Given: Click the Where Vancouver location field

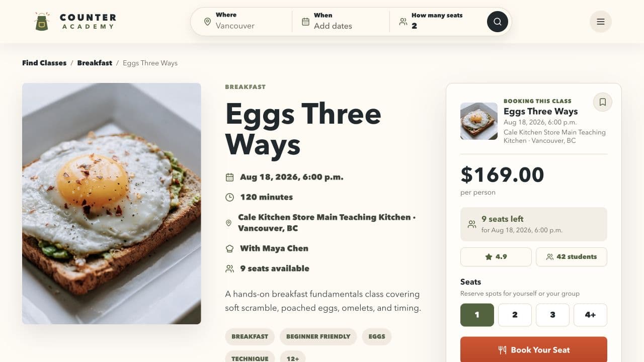Looking at the screenshot, I should coord(242,22).
